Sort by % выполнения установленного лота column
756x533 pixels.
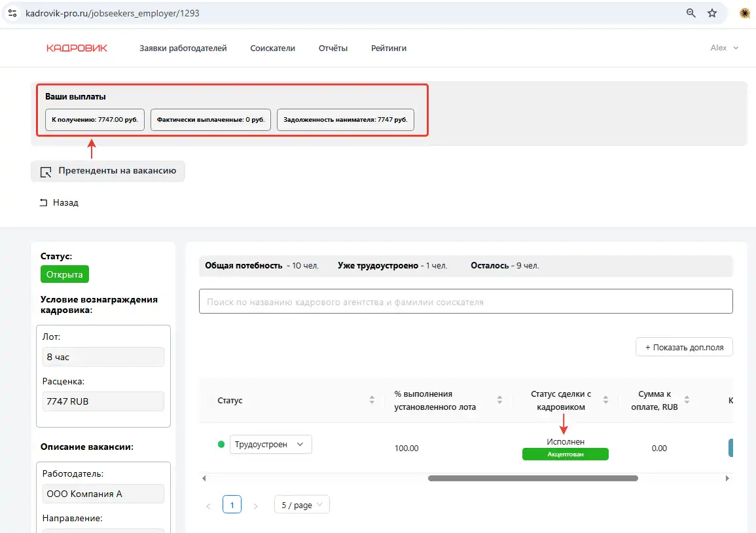(x=499, y=400)
